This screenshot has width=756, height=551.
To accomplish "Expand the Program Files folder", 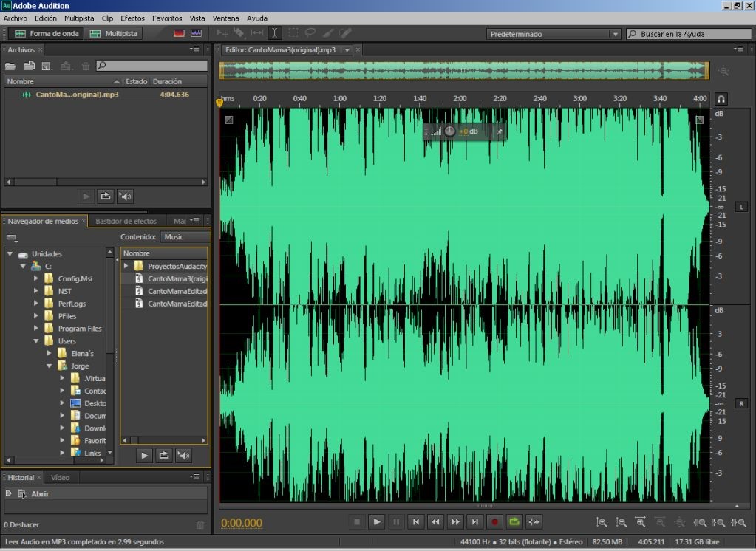I will coord(37,329).
